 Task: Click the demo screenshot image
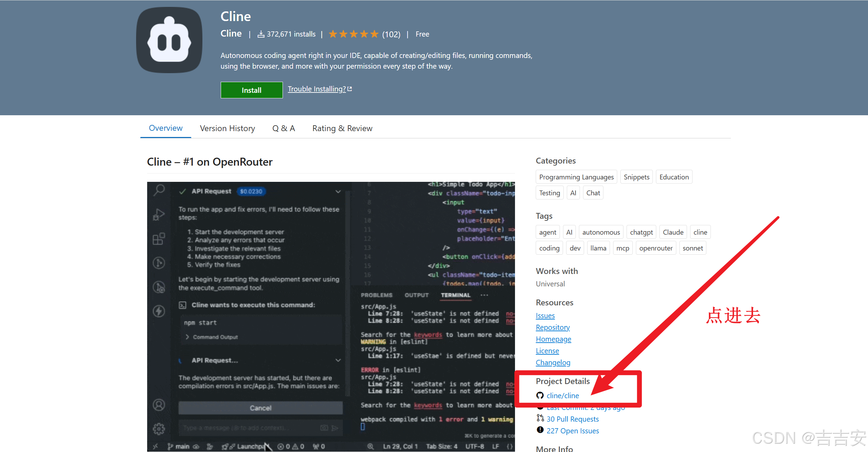[x=331, y=316]
